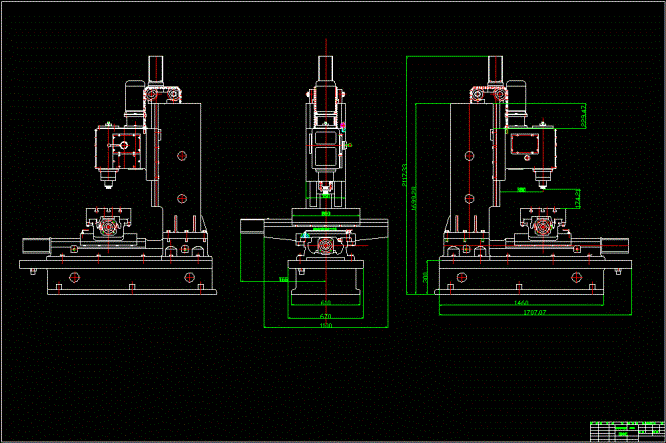666x443 pixels.
Task: Pick the 223.47 vertical dimension text
Action: point(583,115)
